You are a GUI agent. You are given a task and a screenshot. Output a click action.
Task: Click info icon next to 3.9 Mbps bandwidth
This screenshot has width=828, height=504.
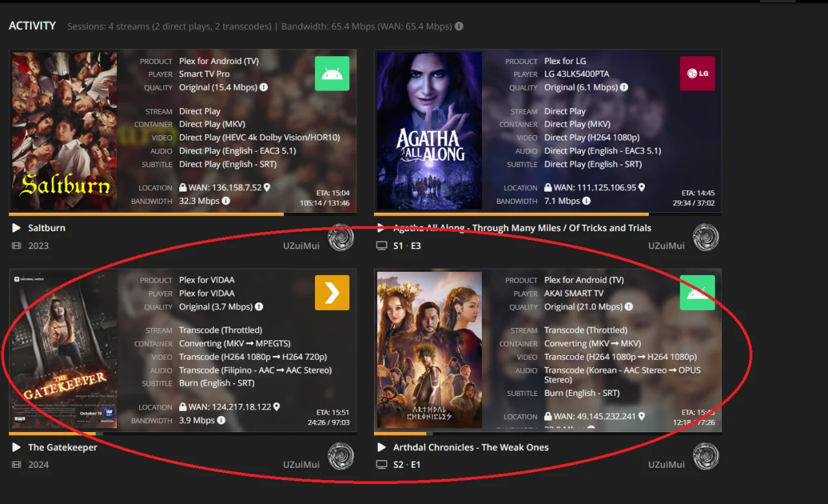(221, 421)
